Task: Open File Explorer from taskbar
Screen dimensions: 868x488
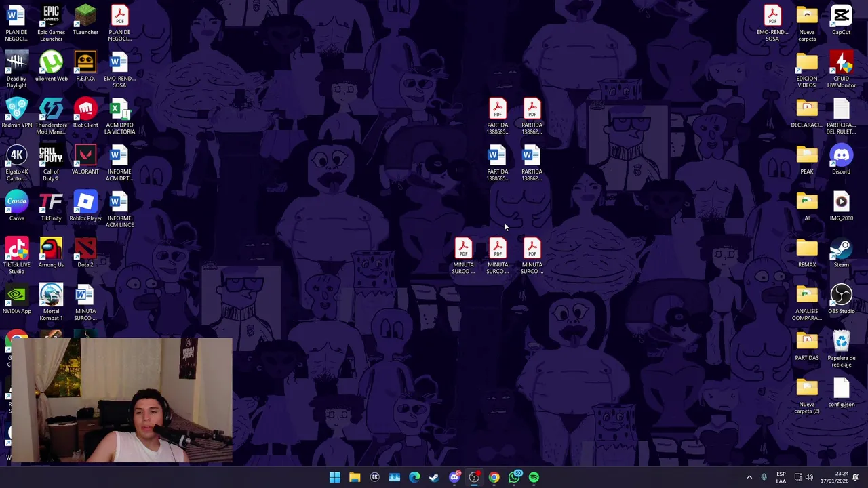Action: [x=355, y=477]
